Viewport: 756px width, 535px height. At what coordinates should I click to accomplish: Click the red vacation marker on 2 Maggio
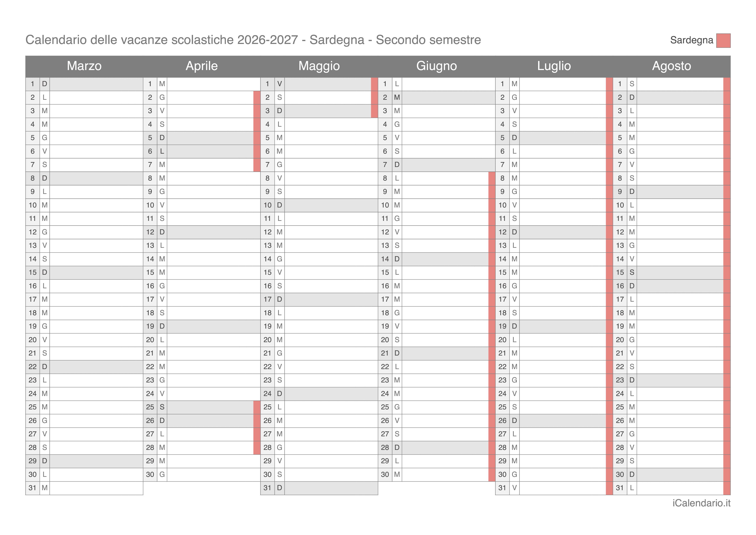(375, 98)
